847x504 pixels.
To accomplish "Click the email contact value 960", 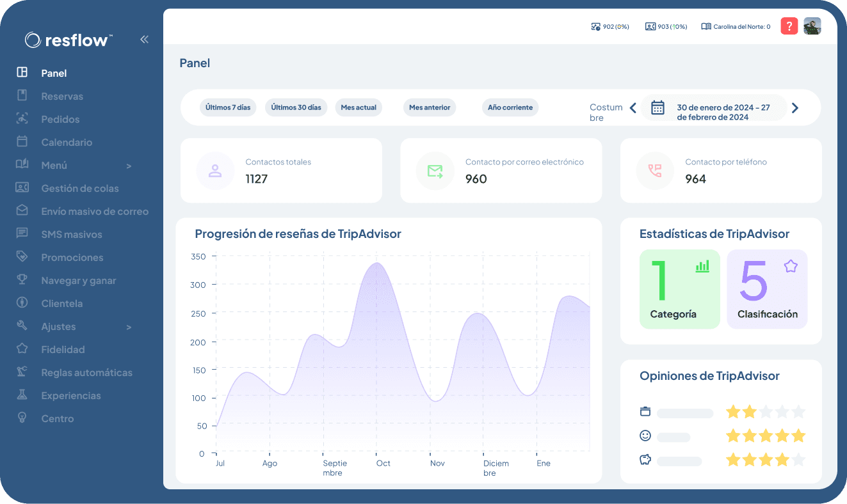I will pyautogui.click(x=476, y=179).
